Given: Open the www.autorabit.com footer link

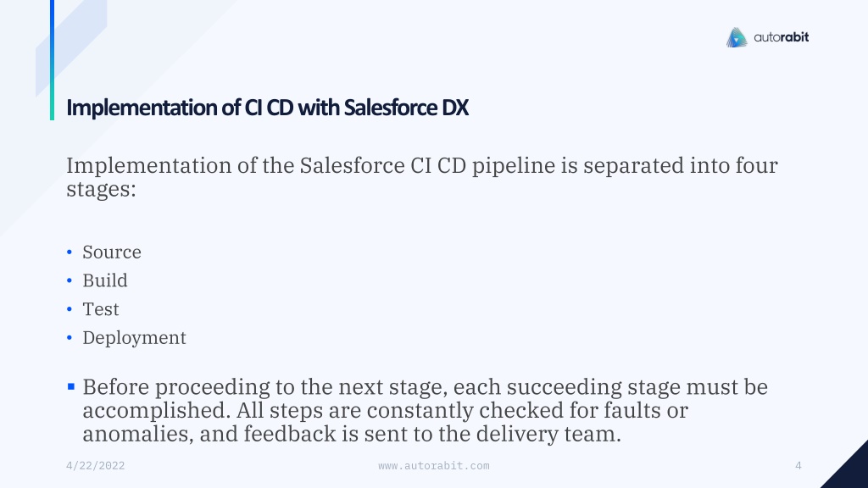Looking at the screenshot, I should tap(433, 466).
